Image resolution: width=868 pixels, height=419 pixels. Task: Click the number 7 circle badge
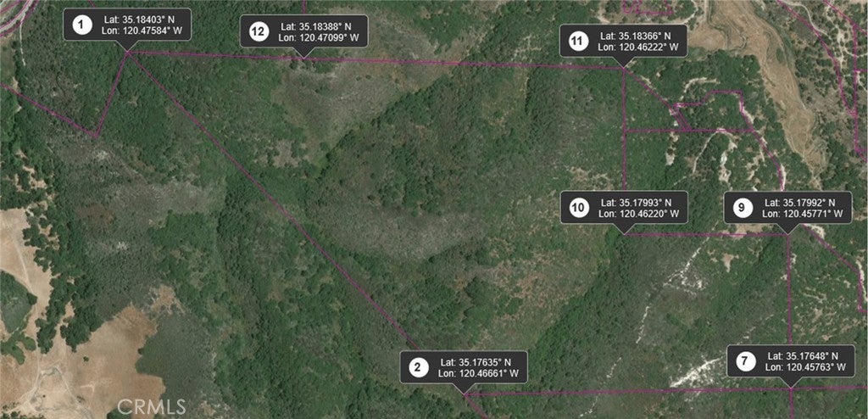(745, 361)
